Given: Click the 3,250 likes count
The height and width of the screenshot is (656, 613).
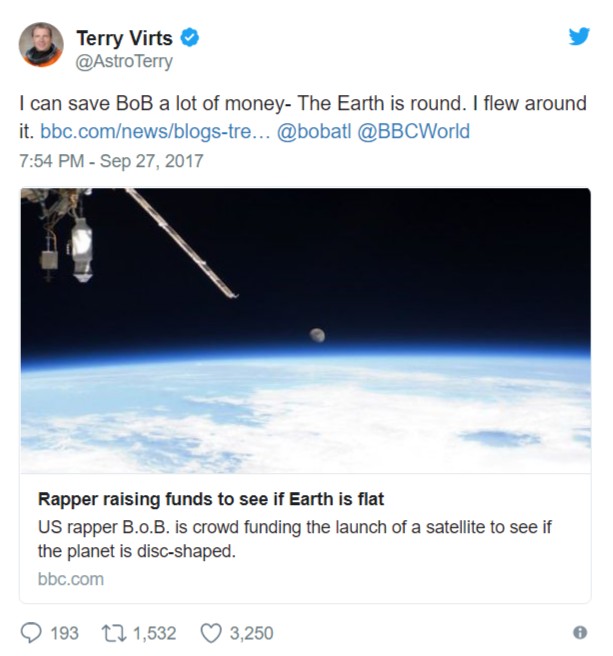Looking at the screenshot, I should click(251, 633).
